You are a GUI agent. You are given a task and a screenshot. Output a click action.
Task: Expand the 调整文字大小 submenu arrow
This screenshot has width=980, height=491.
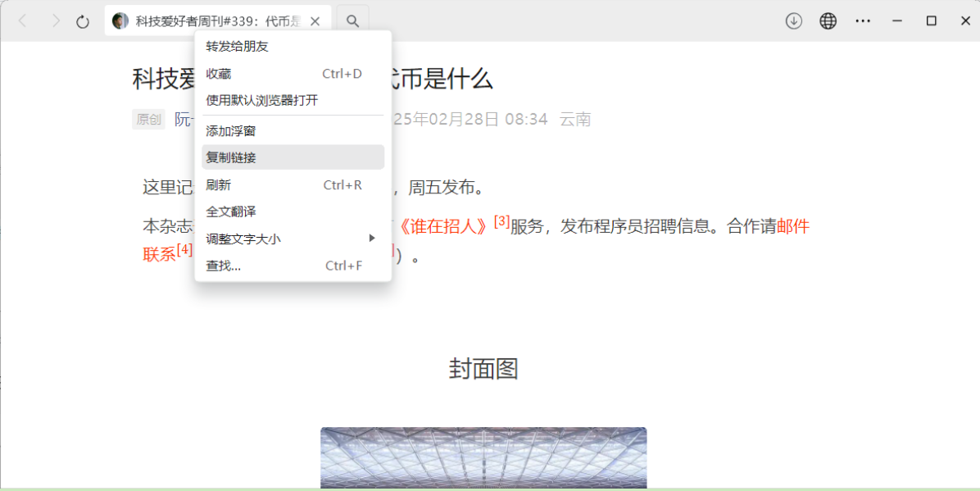click(x=371, y=239)
